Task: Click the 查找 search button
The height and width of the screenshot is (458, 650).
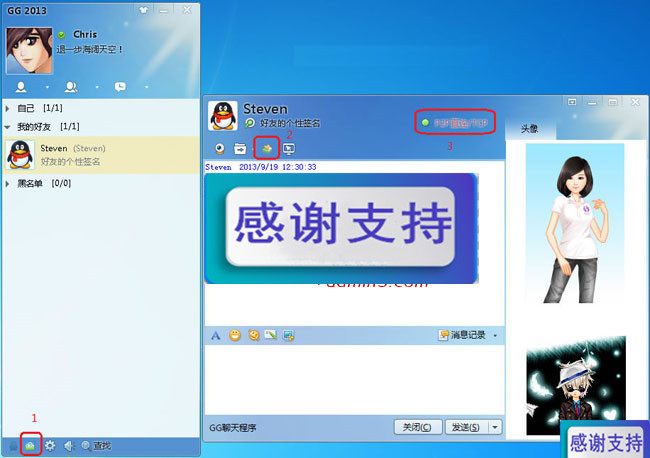Action: 96,446
